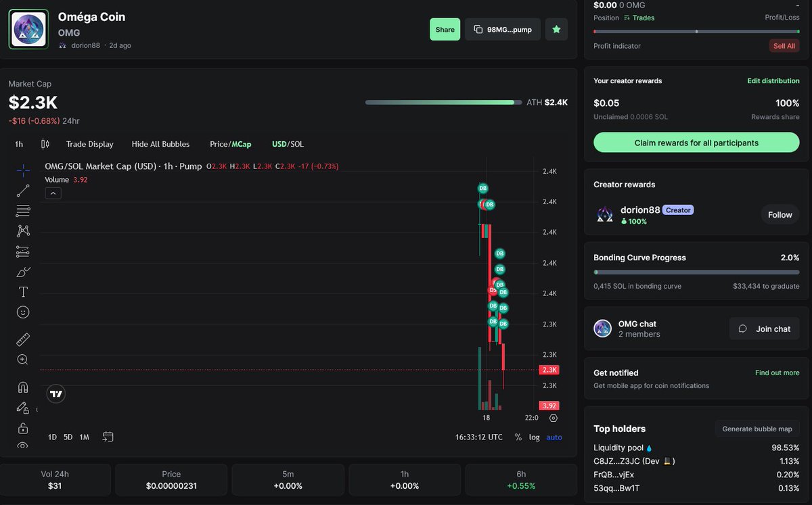
Task: Select the 5m change stat card
Action: coord(288,480)
